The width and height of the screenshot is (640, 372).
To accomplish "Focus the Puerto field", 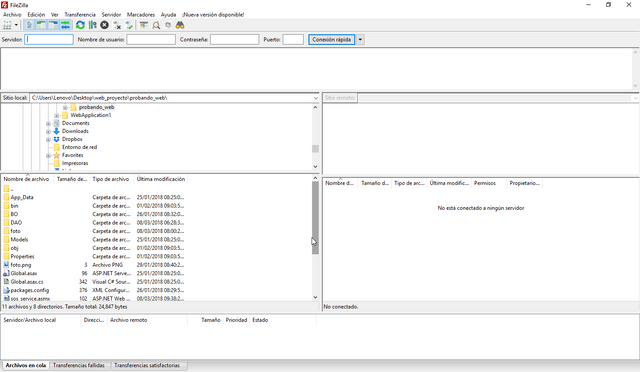I will [293, 40].
